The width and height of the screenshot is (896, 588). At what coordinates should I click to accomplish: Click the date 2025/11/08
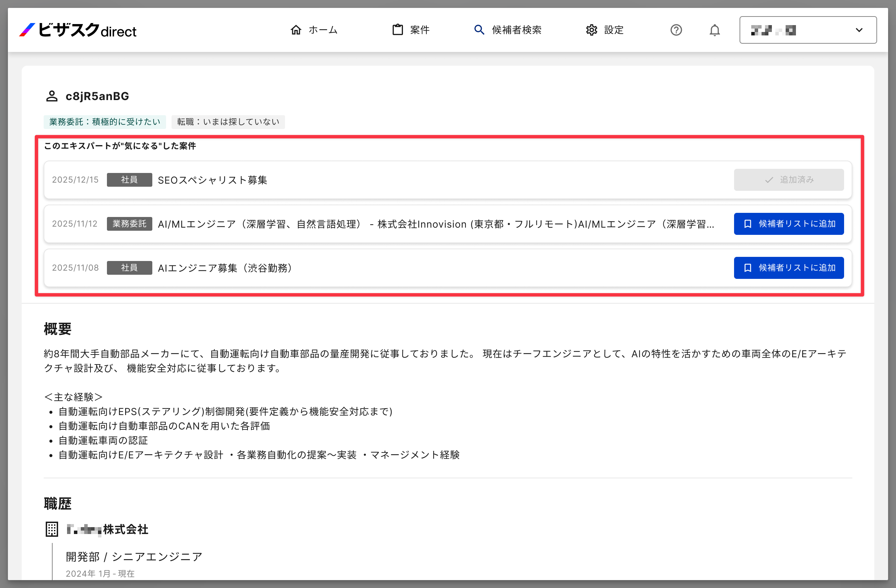[75, 268]
